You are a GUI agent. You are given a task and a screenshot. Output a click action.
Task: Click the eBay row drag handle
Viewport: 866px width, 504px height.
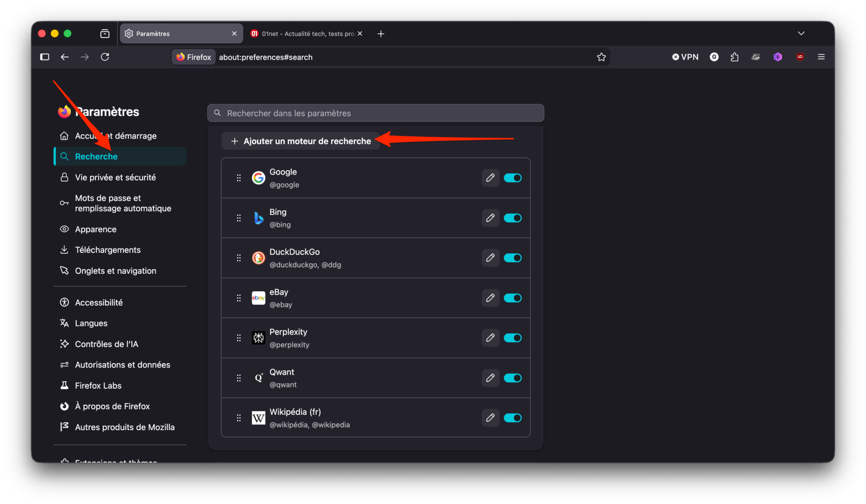click(x=239, y=298)
